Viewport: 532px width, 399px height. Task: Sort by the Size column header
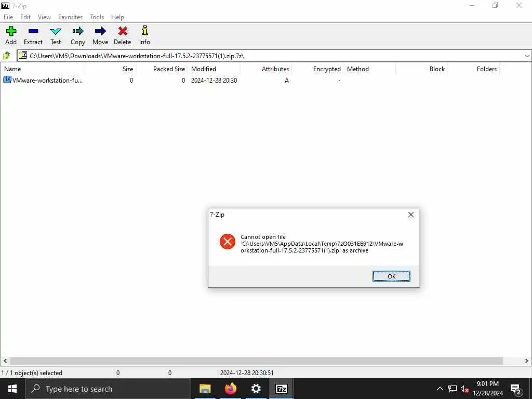click(x=110, y=69)
